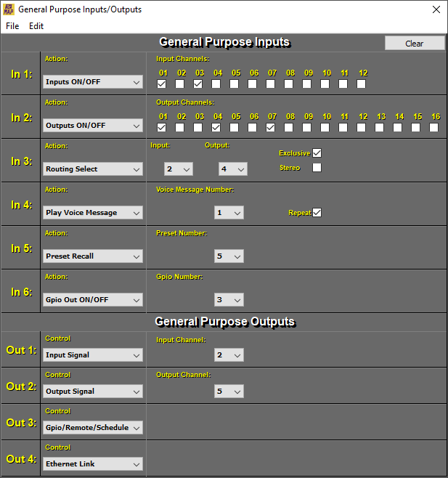Open the File menu
The height and width of the screenshot is (478, 448).
[x=12, y=25]
